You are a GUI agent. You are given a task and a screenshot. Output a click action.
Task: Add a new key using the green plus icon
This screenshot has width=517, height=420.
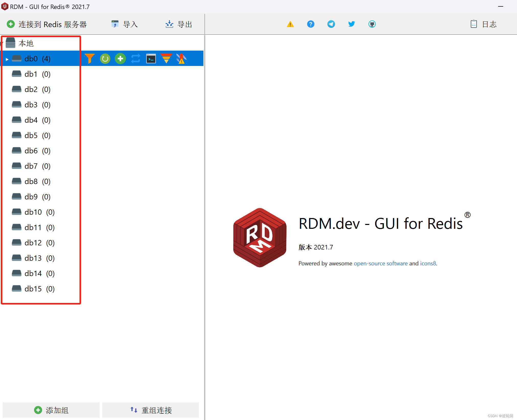[x=120, y=58]
